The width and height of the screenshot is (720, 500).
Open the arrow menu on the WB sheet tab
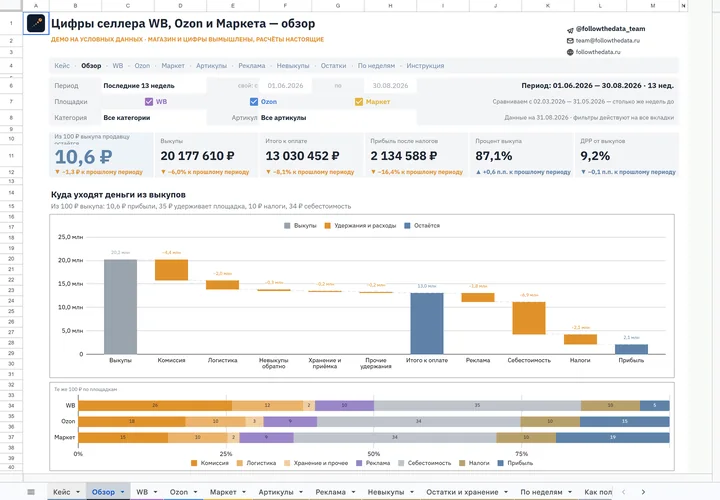point(155,492)
